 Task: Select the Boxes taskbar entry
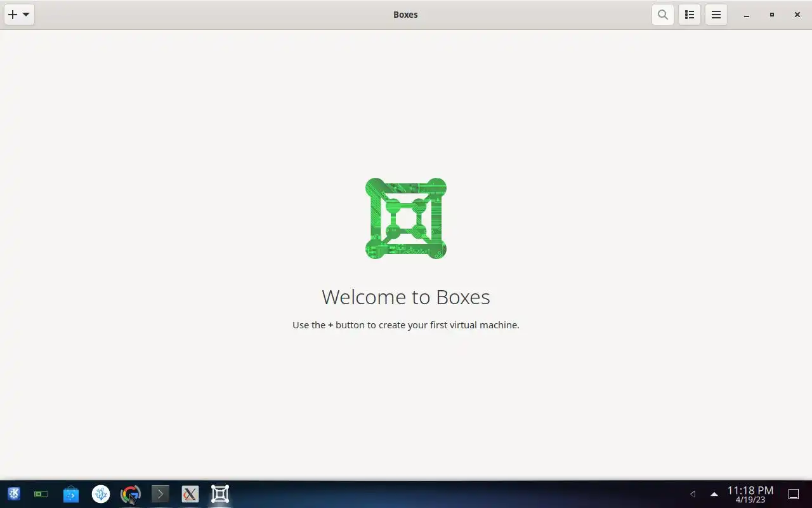pyautogui.click(x=220, y=494)
